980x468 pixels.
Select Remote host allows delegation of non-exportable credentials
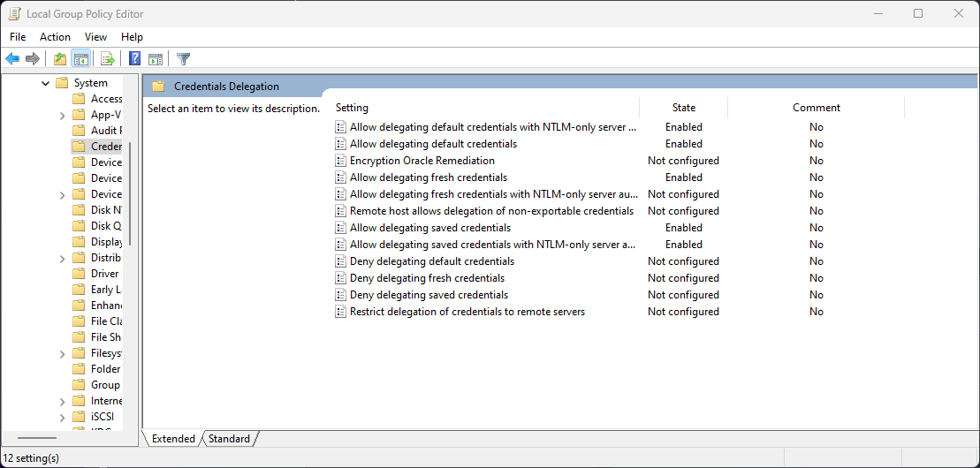(492, 211)
